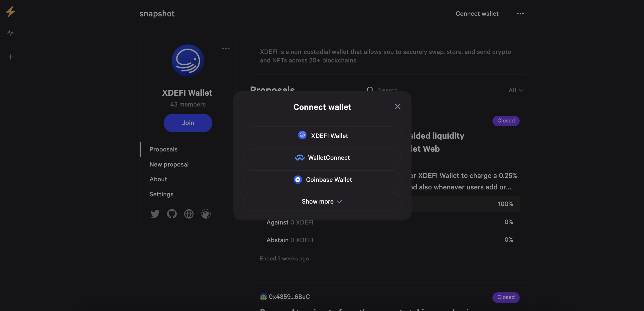
Task: Open the XDEFI space card three-dot menu
Action: coord(226,49)
